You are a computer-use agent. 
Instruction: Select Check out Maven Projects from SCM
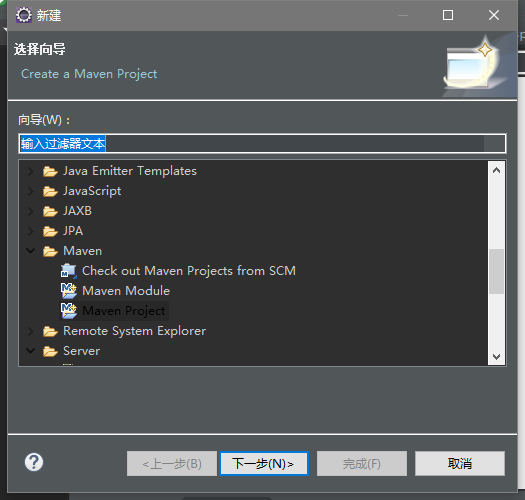[x=189, y=271]
